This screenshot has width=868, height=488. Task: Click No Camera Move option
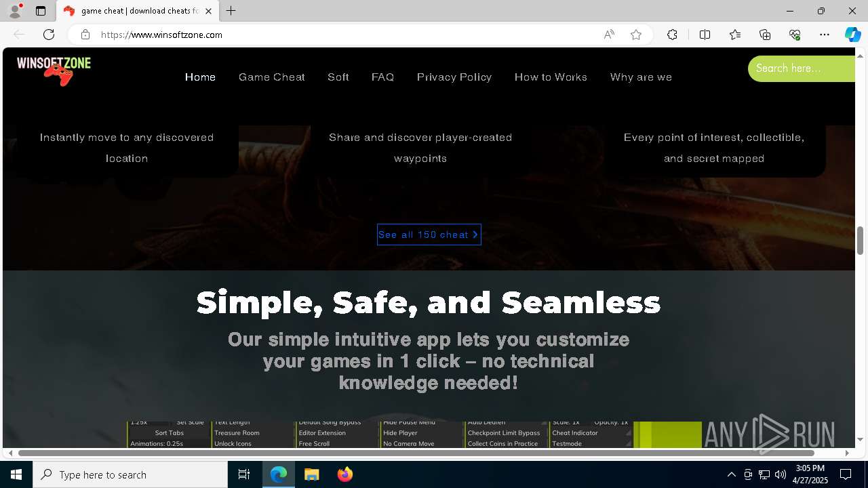pyautogui.click(x=408, y=444)
